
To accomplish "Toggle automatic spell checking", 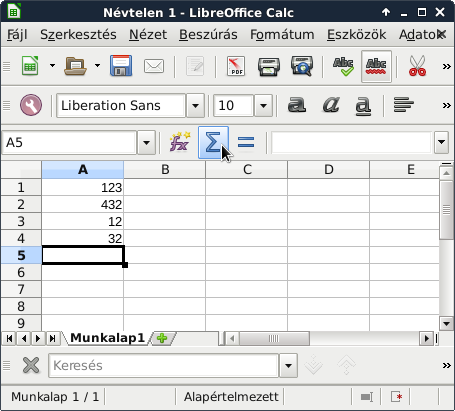I will [x=376, y=66].
